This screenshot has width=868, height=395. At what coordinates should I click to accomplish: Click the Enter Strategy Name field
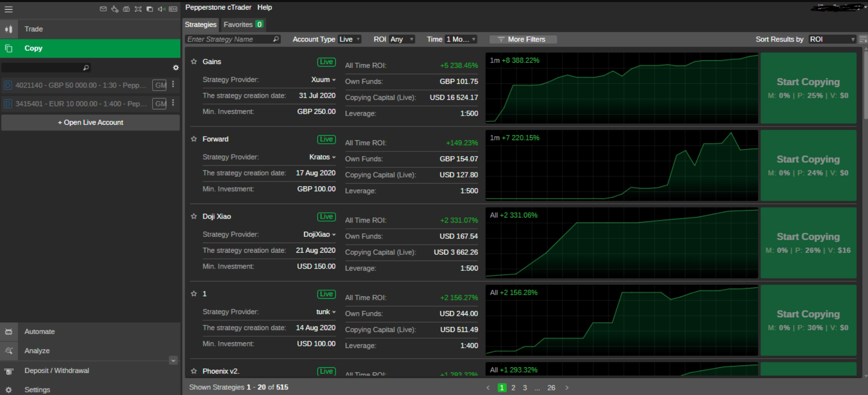[233, 39]
